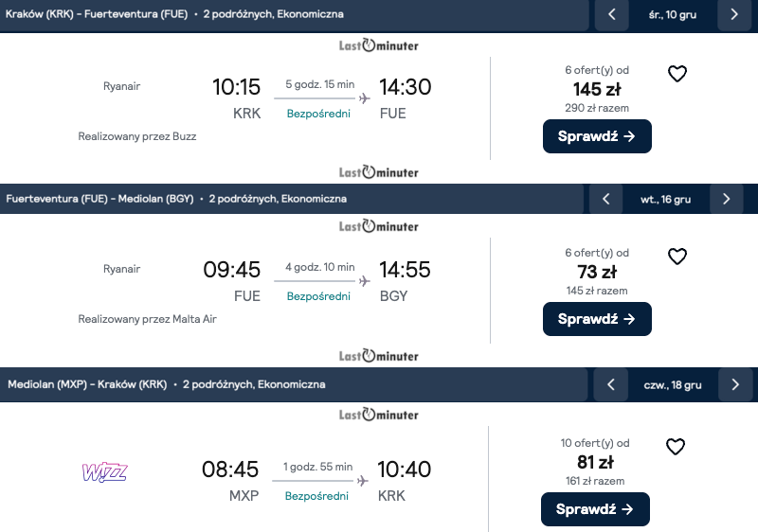Viewport: 758px width, 532px height.
Task: Click Sprawdź for the 145 zł flight
Action: click(x=597, y=136)
